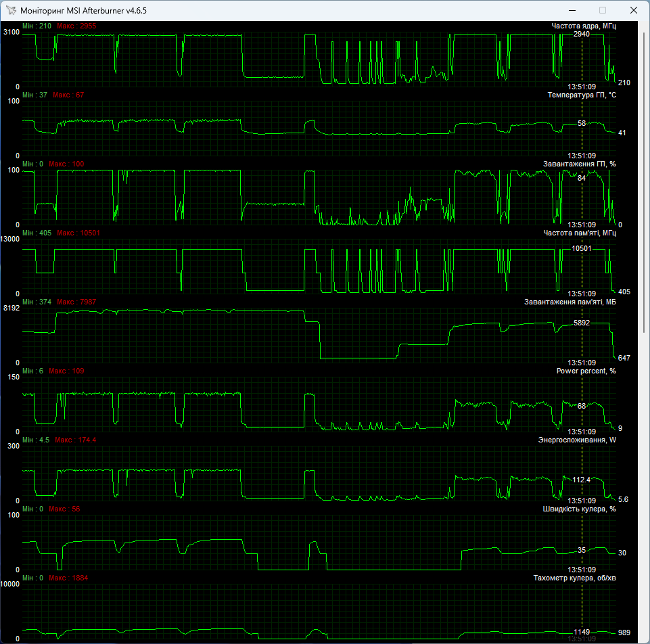Click the 'Power percent, %' graph title
Image resolution: width=650 pixels, height=644 pixels.
(x=586, y=371)
